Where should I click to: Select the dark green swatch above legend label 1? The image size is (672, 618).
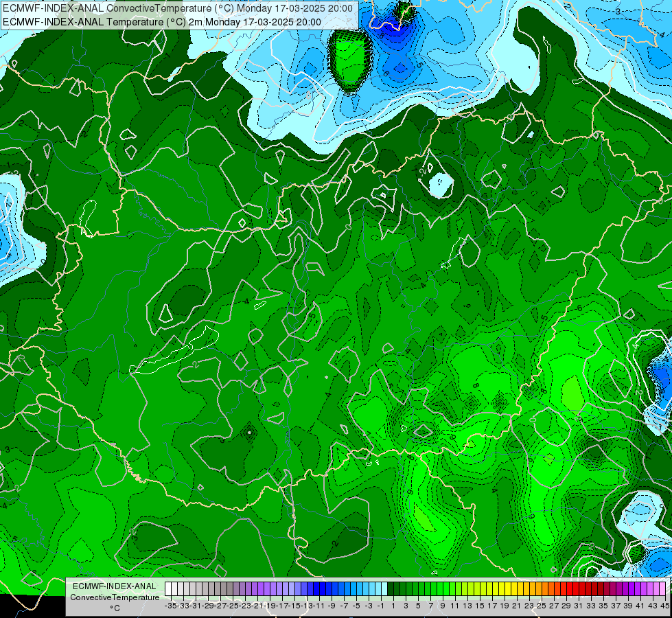[x=391, y=589]
